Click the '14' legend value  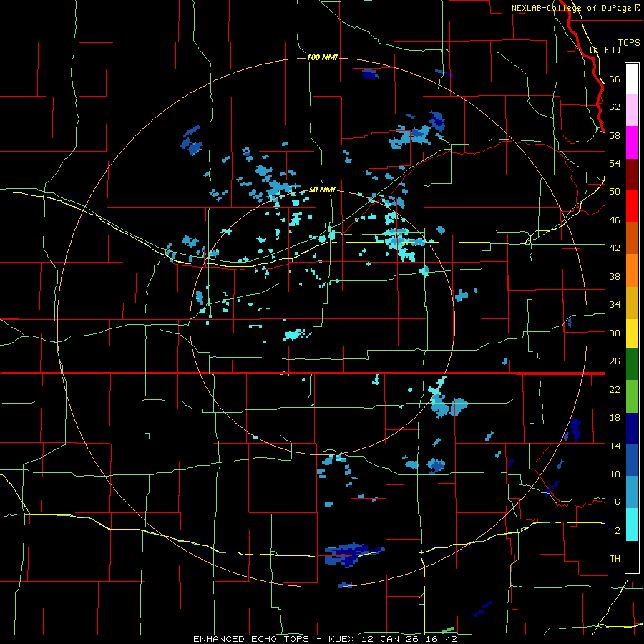point(615,446)
